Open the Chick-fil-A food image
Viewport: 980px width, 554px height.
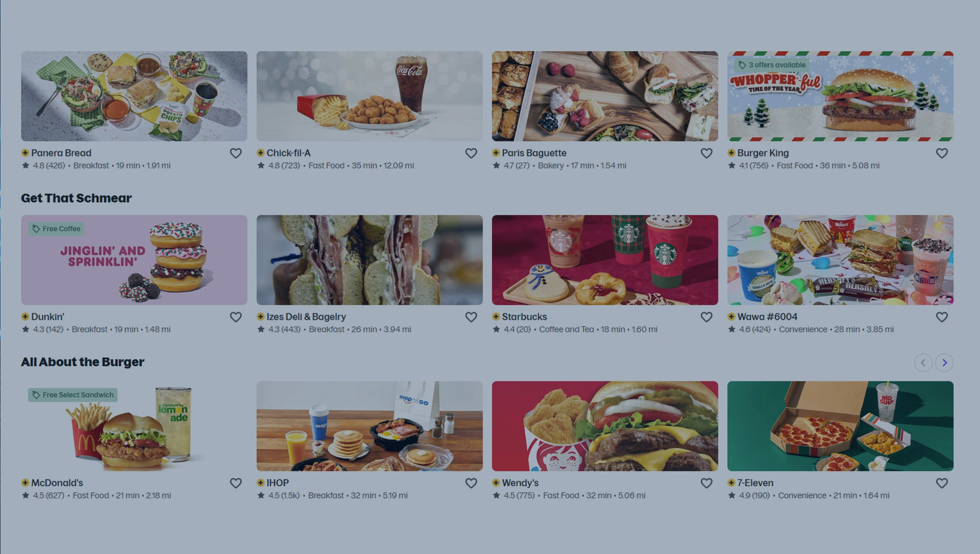pos(369,96)
